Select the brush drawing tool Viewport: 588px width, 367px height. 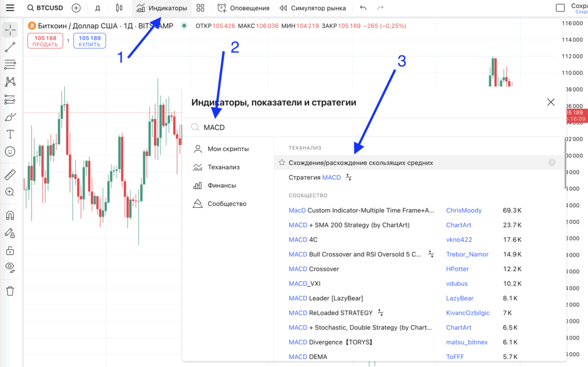click(x=10, y=117)
